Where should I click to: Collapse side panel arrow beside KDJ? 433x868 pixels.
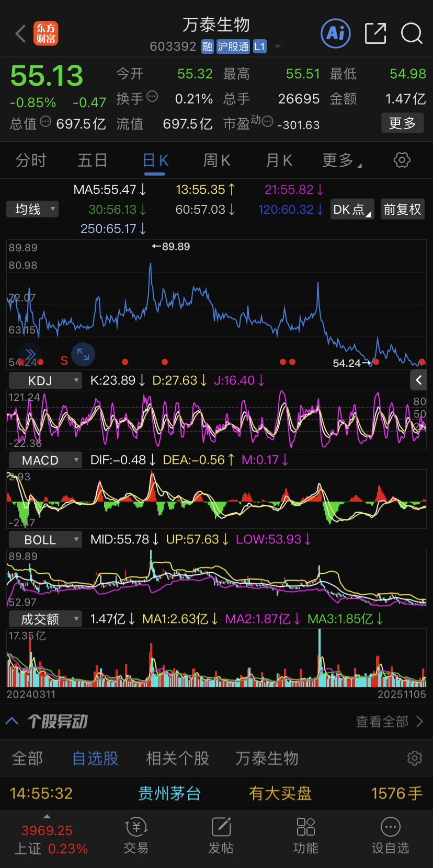pyautogui.click(x=418, y=380)
